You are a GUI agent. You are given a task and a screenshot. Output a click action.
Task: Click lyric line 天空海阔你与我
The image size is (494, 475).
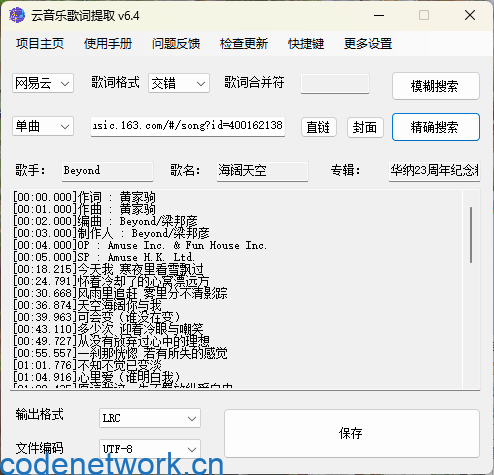coord(88,305)
